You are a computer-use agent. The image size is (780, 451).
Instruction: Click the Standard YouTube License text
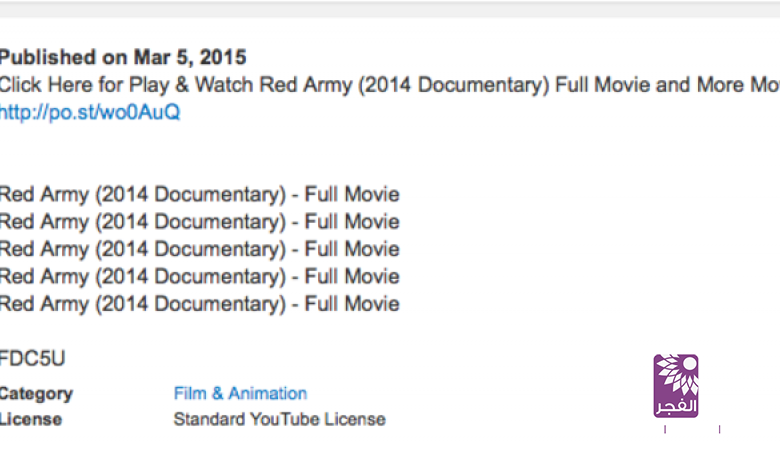279,419
